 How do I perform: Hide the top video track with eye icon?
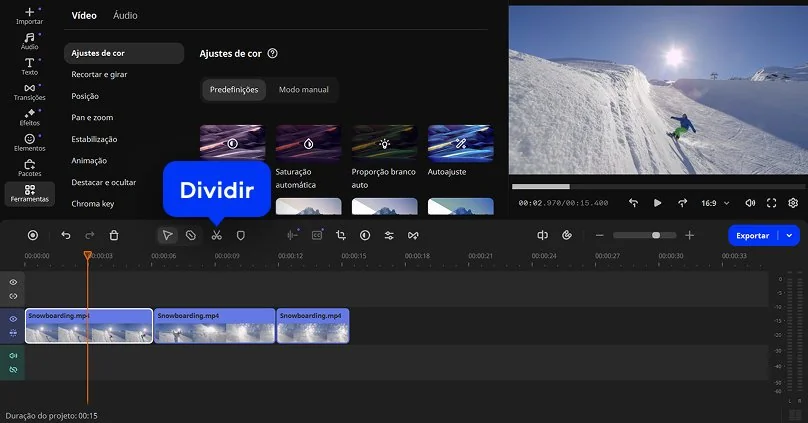click(x=14, y=283)
